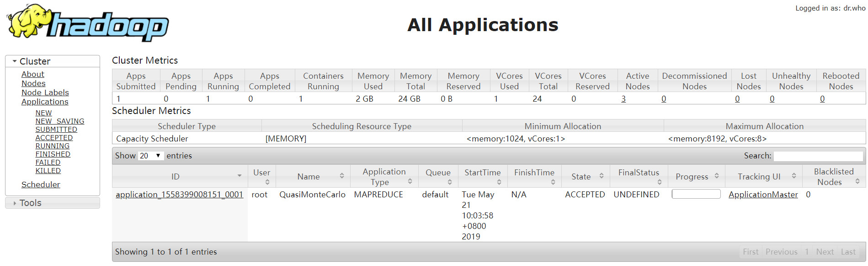Open application_1558399008151_0001 details
Screen dimensions: 868x266
[x=179, y=195]
